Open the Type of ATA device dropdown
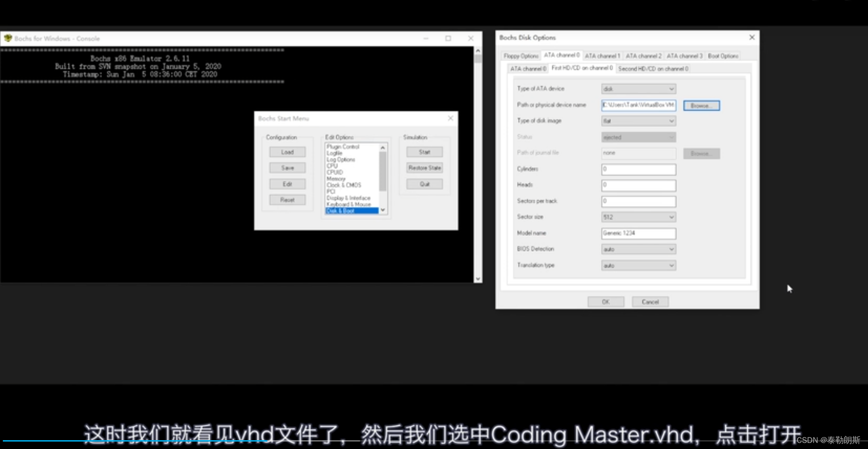This screenshot has height=449, width=868. click(638, 89)
